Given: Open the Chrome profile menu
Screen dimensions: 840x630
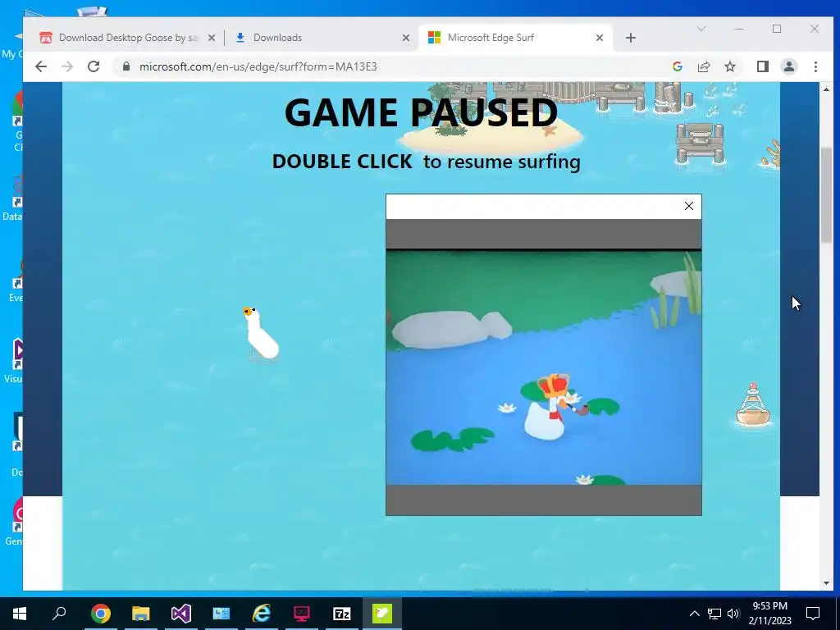Looking at the screenshot, I should pyautogui.click(x=789, y=66).
